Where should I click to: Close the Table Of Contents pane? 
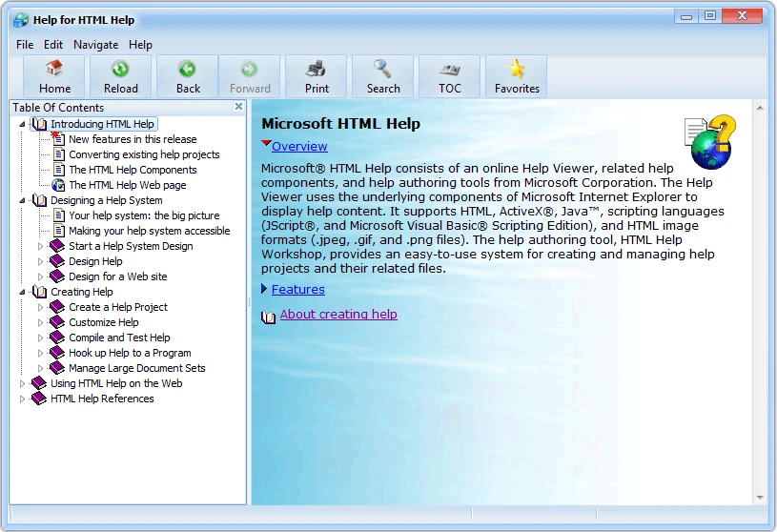point(239,107)
